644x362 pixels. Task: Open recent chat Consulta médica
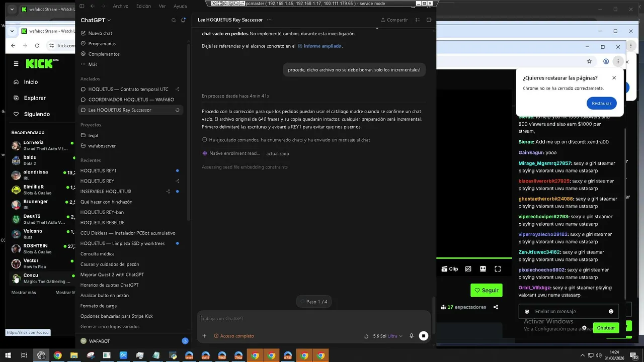tap(97, 254)
